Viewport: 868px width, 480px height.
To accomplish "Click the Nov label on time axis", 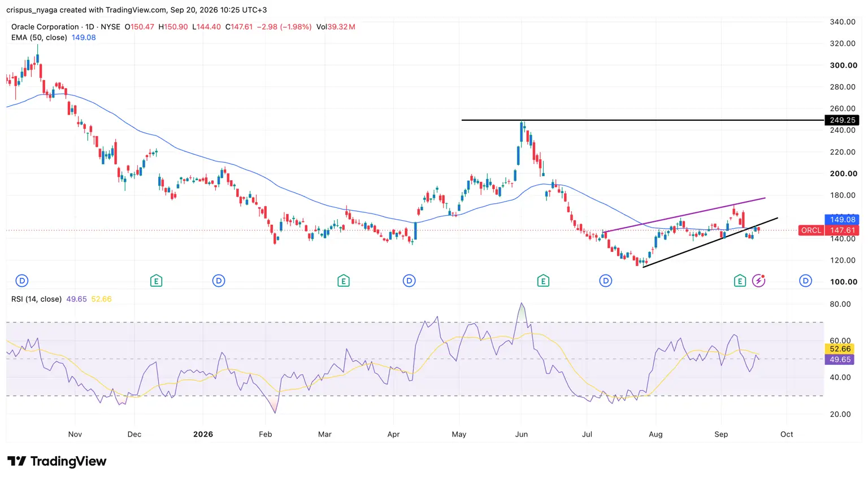I will point(75,434).
